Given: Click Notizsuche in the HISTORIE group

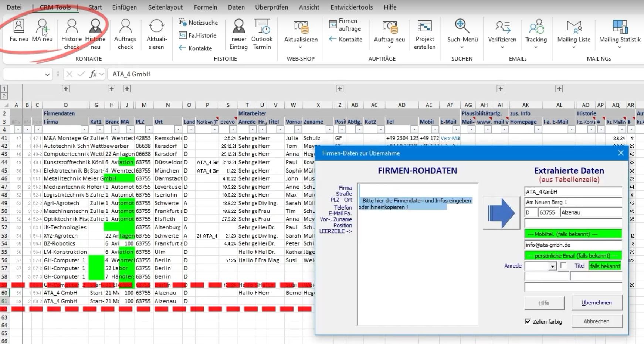Looking at the screenshot, I should pyautogui.click(x=199, y=23).
